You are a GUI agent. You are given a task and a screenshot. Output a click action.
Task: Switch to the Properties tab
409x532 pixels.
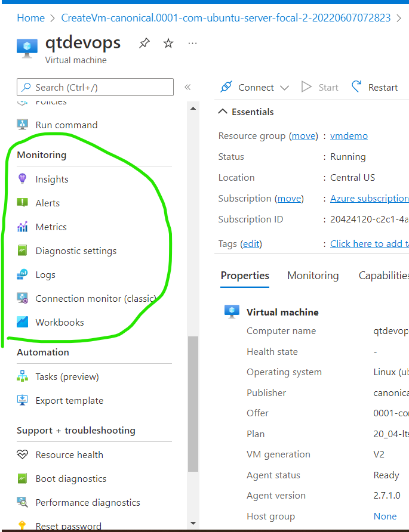[245, 276]
